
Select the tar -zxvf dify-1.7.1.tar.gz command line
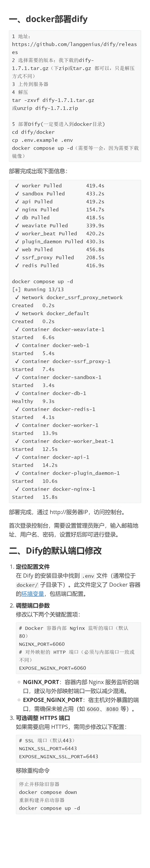53,100
